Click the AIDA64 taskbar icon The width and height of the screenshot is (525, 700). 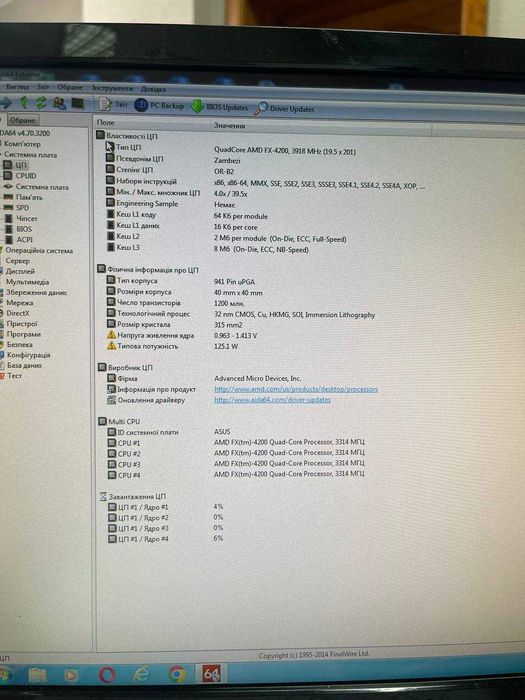pyautogui.click(x=212, y=674)
